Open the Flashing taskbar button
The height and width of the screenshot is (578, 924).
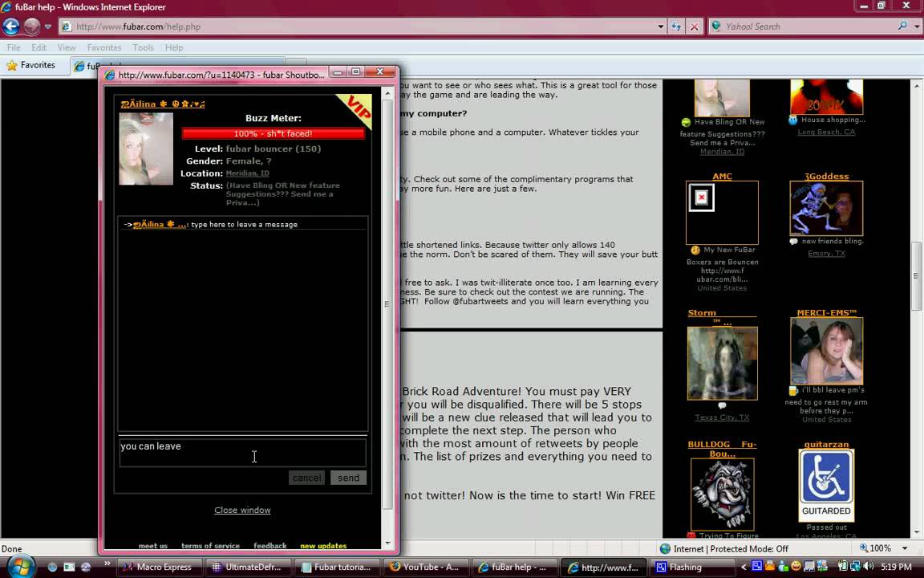click(x=692, y=568)
